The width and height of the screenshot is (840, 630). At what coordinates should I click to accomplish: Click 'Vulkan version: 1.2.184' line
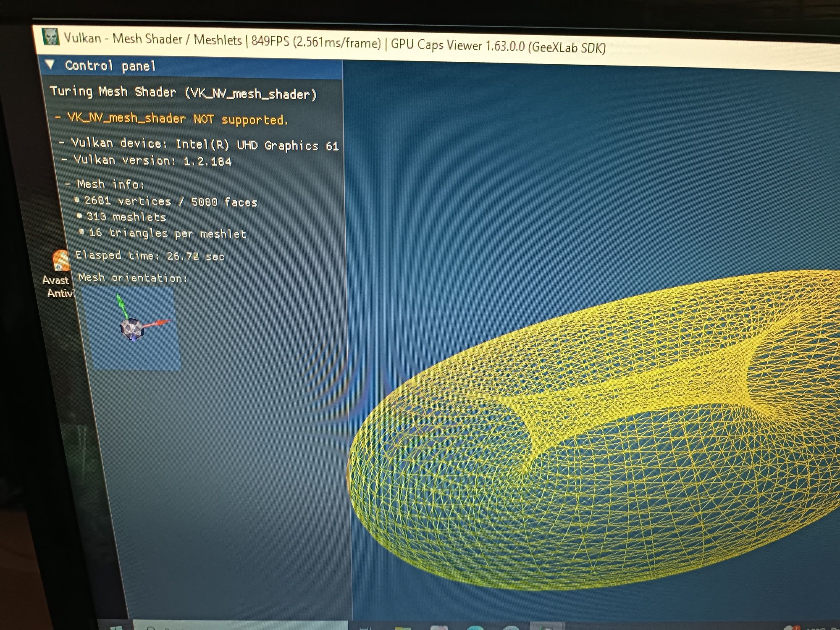click(x=147, y=160)
